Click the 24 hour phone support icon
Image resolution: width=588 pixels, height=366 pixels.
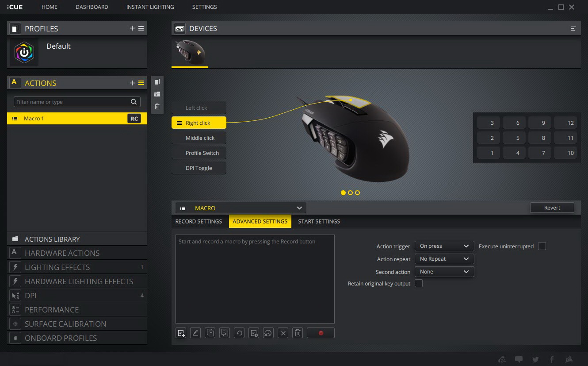click(502, 359)
